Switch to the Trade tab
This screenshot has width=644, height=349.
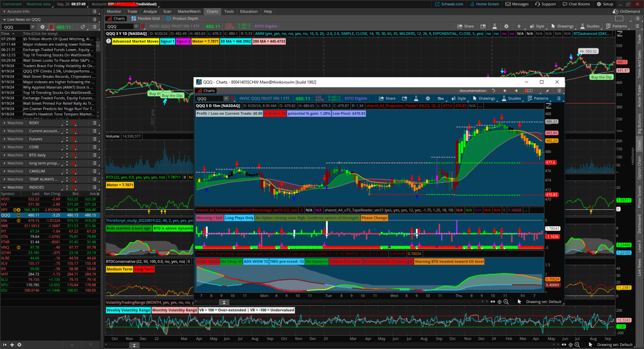point(132,12)
